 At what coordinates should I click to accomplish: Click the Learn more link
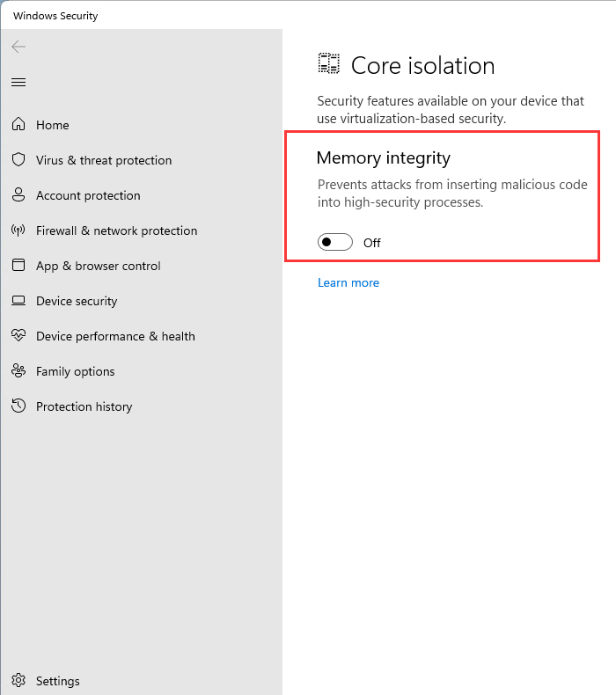click(x=348, y=282)
